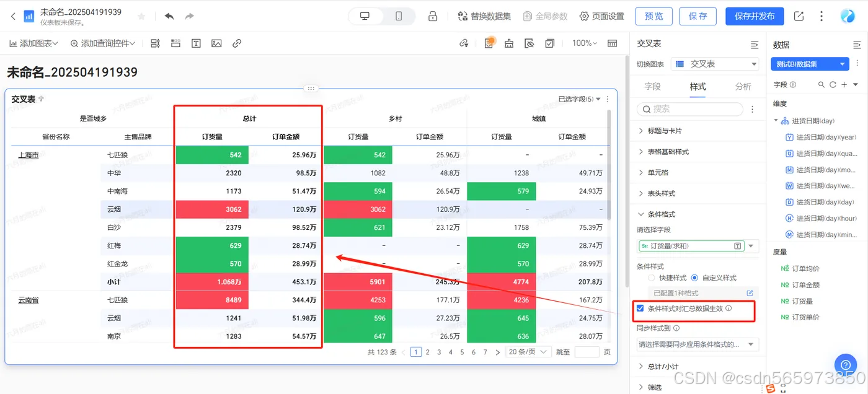The image size is (868, 394).
Task: Switch to mobile layout view
Action: click(399, 16)
